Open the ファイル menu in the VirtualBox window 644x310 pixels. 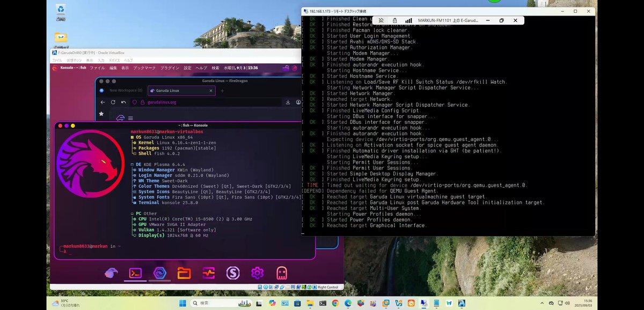click(x=57, y=60)
